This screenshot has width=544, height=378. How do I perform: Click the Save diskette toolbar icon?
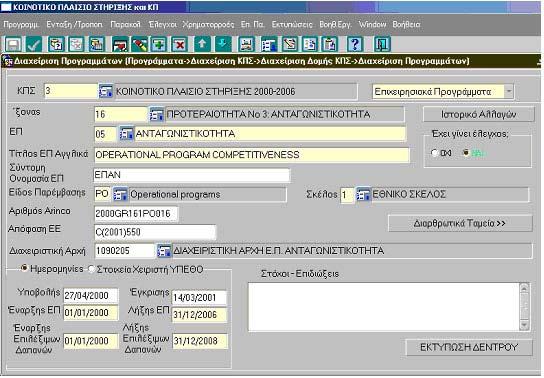click(x=13, y=44)
